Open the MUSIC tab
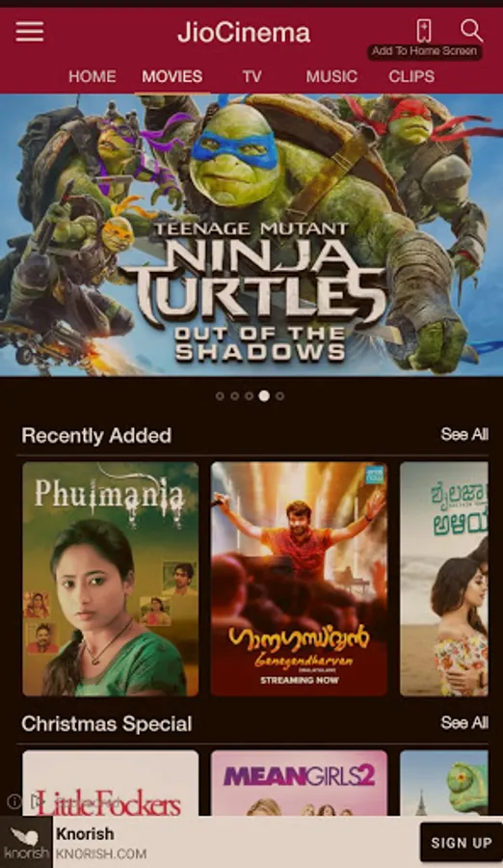The width and height of the screenshot is (503, 868). tap(331, 76)
